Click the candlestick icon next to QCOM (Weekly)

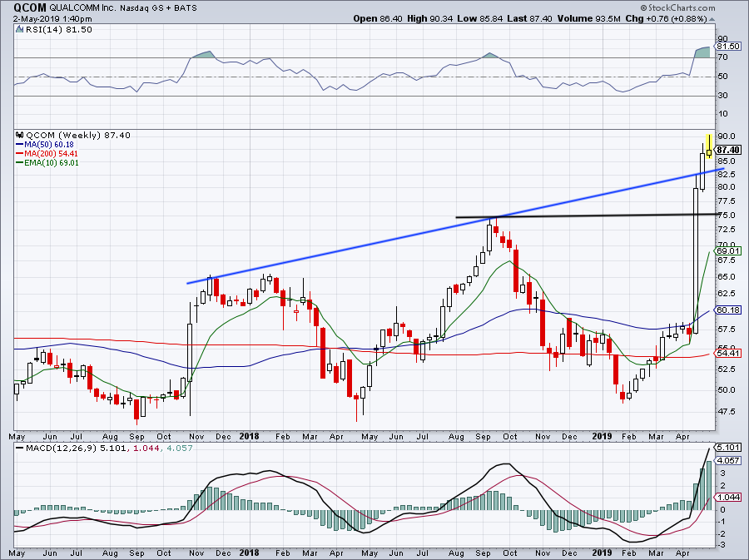(20, 135)
